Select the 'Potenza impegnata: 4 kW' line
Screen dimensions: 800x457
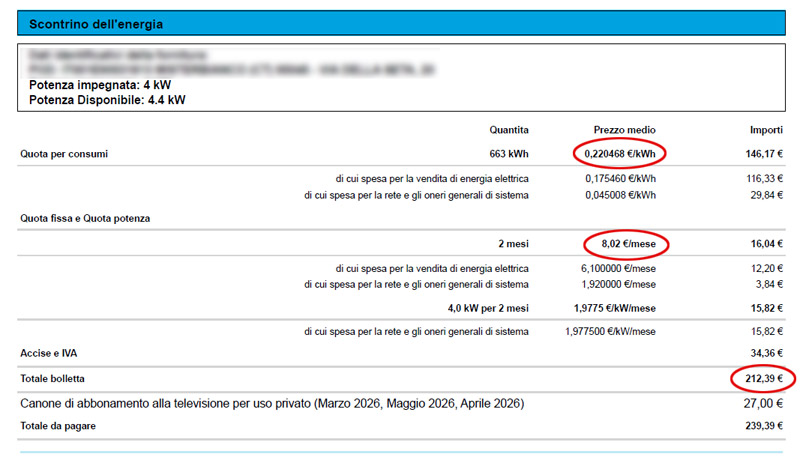click(100, 85)
